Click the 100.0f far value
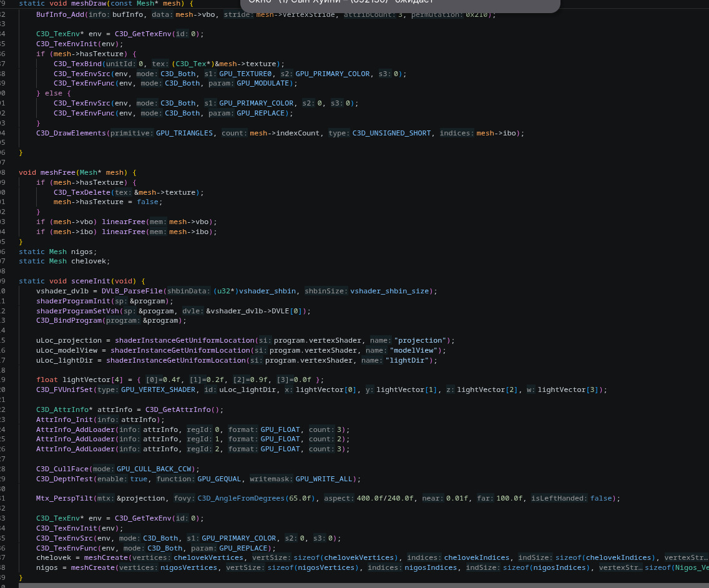The width and height of the screenshot is (709, 588). (509, 498)
